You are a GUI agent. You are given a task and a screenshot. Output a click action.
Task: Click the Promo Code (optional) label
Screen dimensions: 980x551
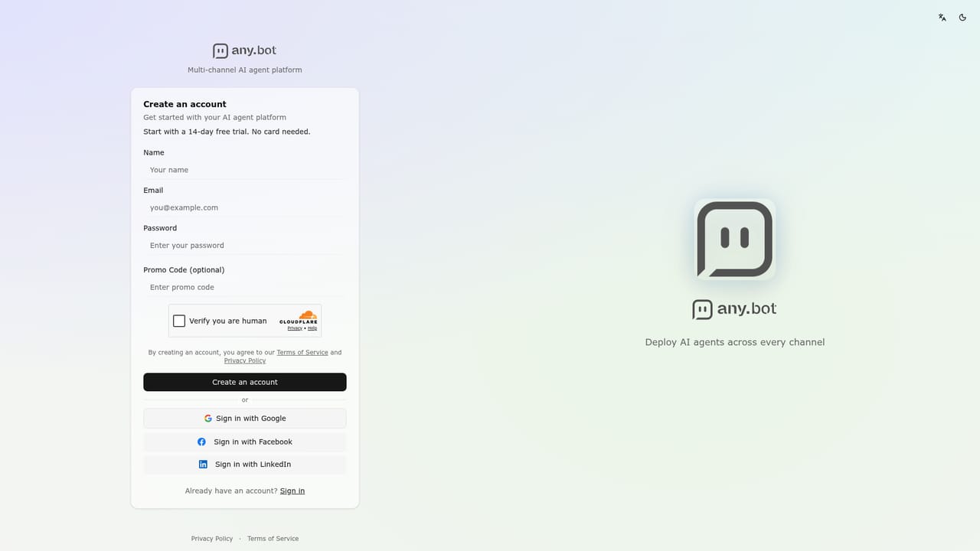pyautogui.click(x=184, y=270)
